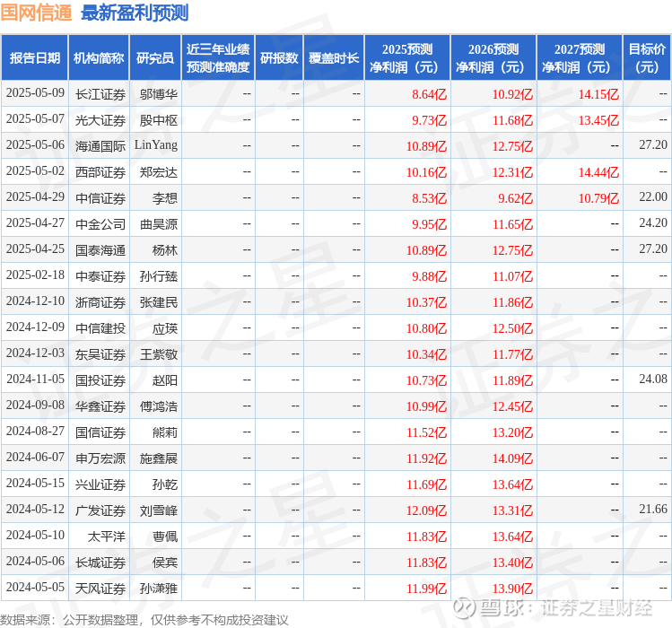Select analyst 殷中枢 in 光大证券 row
This screenshot has height=628, width=672.
tap(159, 120)
